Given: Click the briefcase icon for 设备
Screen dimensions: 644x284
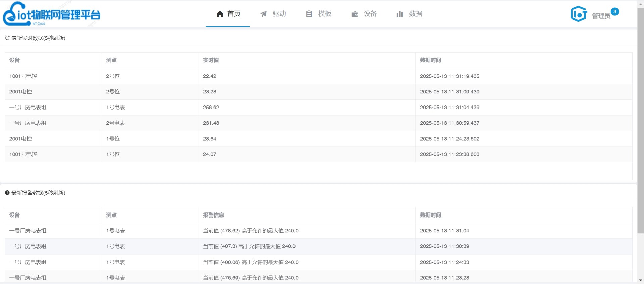Looking at the screenshot, I should click(354, 14).
